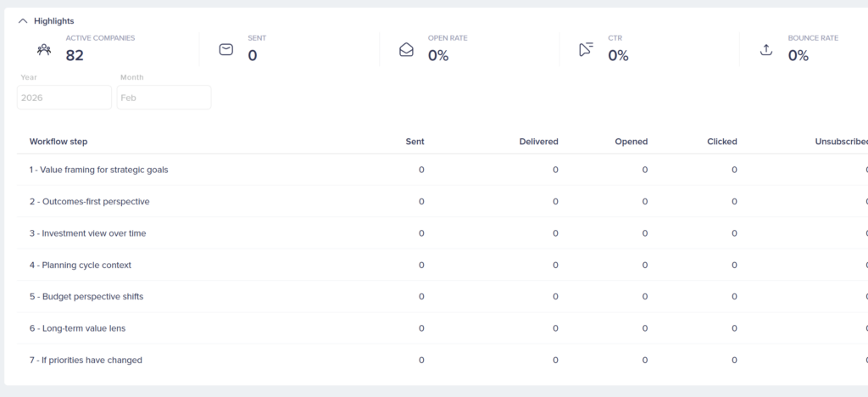Open step 3 Investment view over time
The height and width of the screenshot is (397, 868).
coord(87,233)
